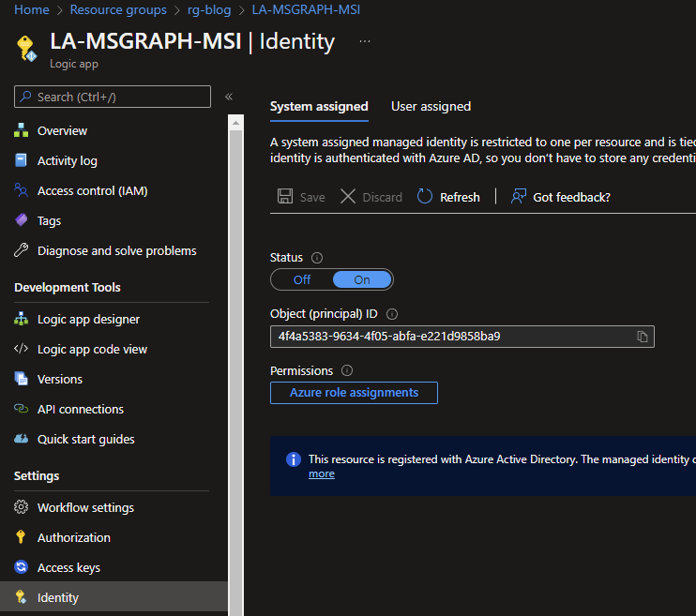Open Logic app designer
696x616 pixels.
pos(88,320)
